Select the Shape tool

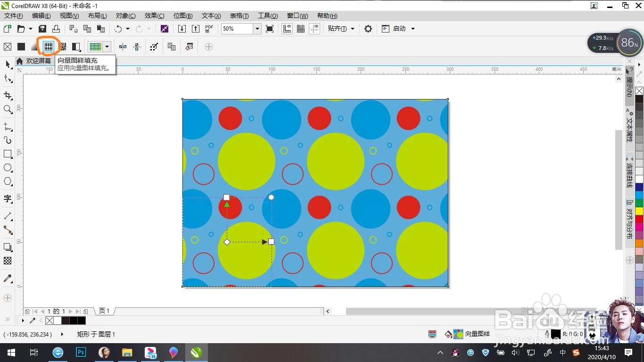pyautogui.click(x=8, y=78)
